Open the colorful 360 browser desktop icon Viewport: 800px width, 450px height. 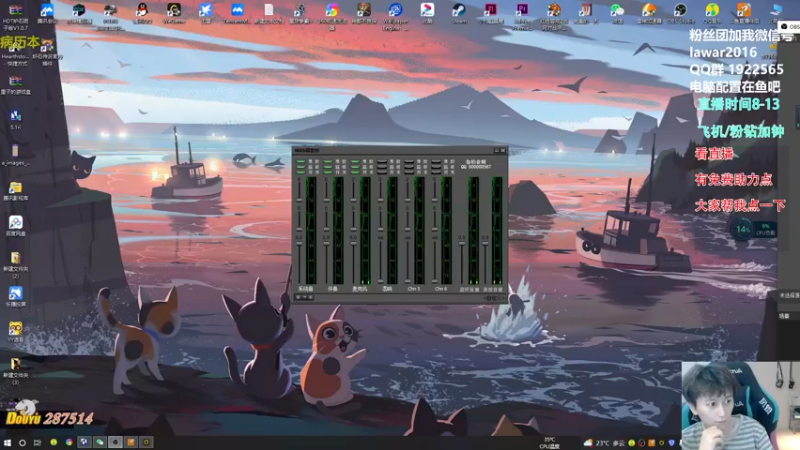coord(332,10)
